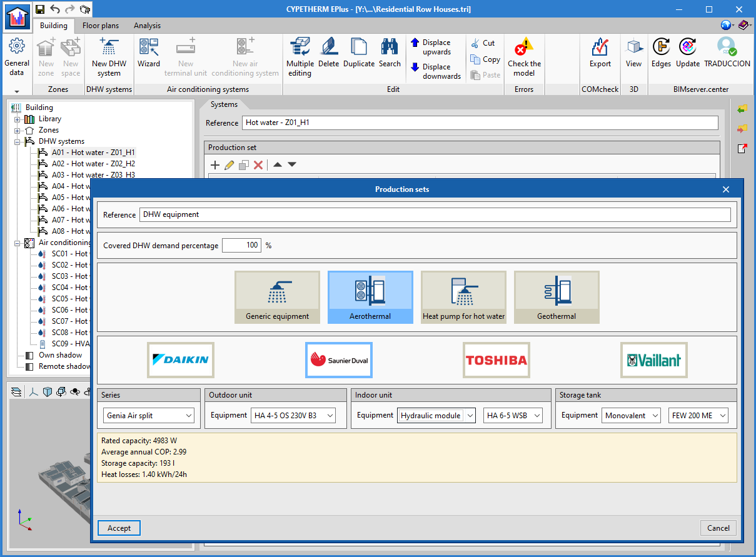Switch to Building ribbon tab
This screenshot has height=557, width=756.
click(x=54, y=26)
